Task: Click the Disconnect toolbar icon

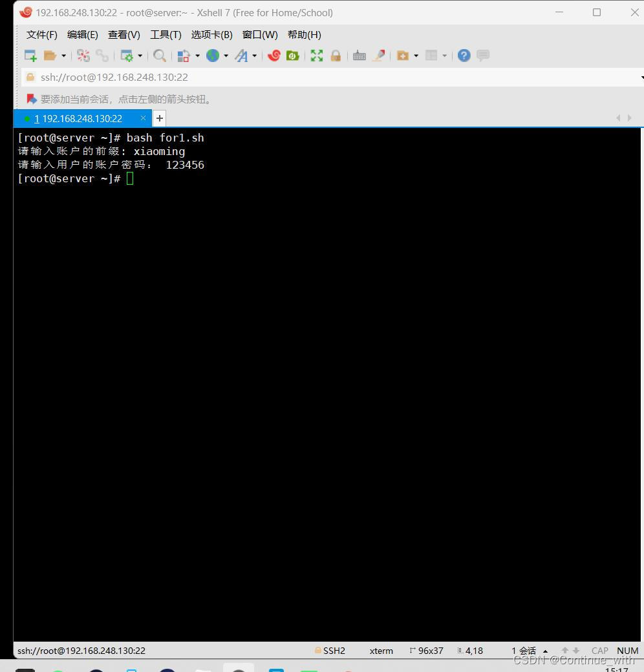Action: point(83,56)
